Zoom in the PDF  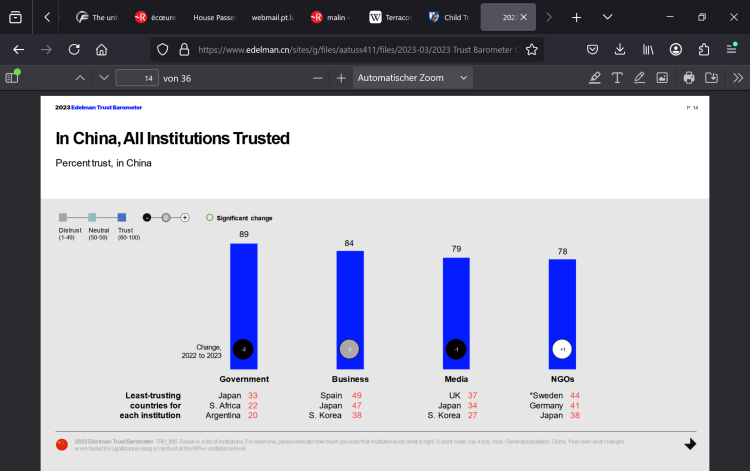tap(341, 78)
